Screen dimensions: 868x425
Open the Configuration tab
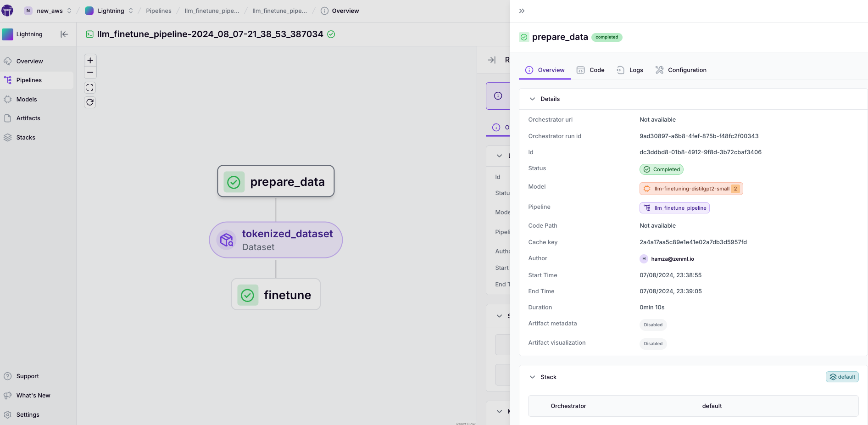681,70
